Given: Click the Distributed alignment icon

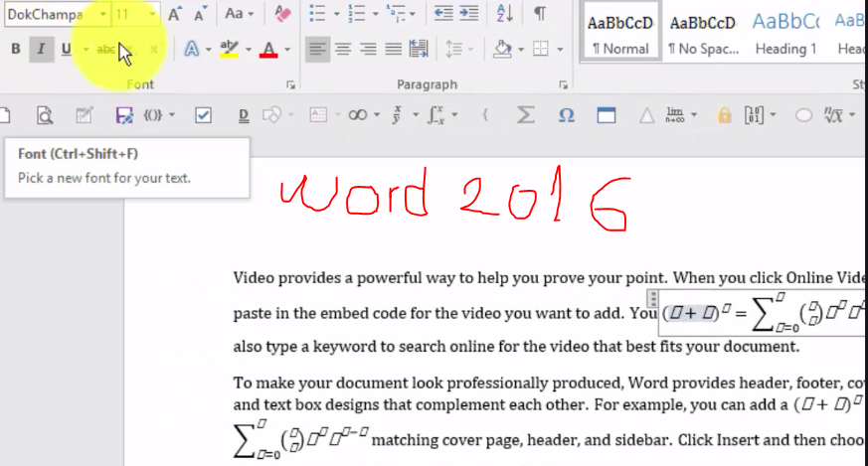Looking at the screenshot, I should pyautogui.click(x=419, y=50).
